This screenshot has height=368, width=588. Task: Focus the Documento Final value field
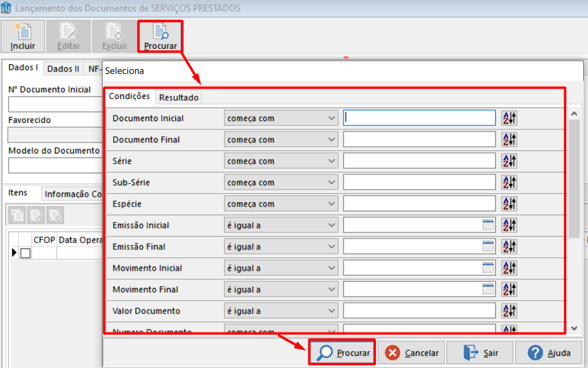[419, 140]
